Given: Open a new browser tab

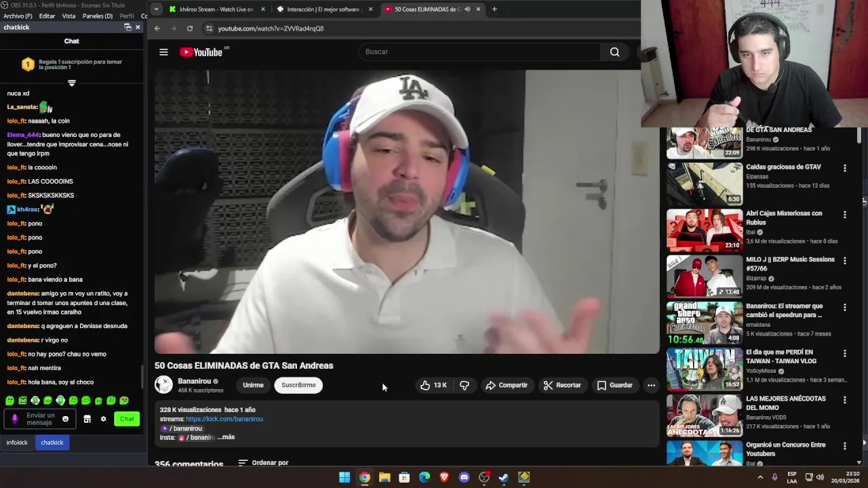Looking at the screenshot, I should coord(494,9).
